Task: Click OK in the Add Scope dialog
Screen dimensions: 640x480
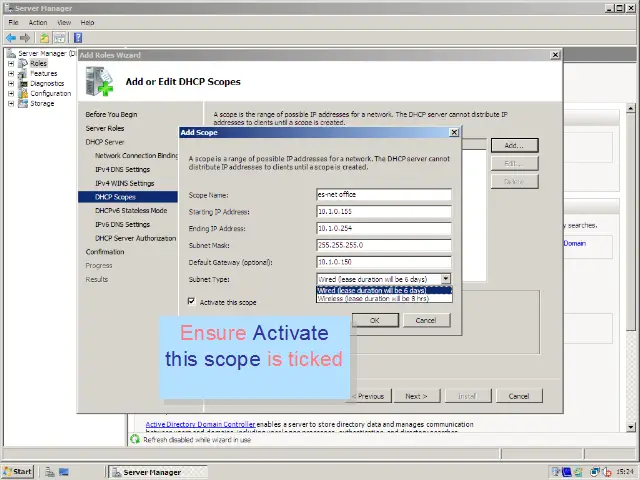Action: coord(375,320)
